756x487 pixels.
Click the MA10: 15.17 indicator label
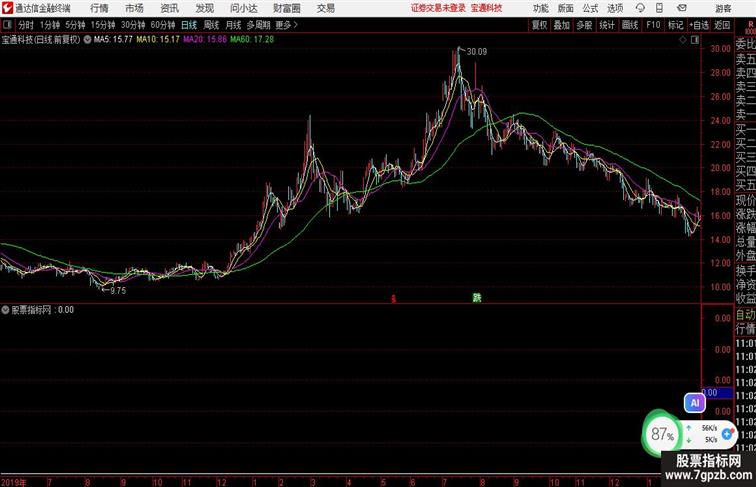158,40
